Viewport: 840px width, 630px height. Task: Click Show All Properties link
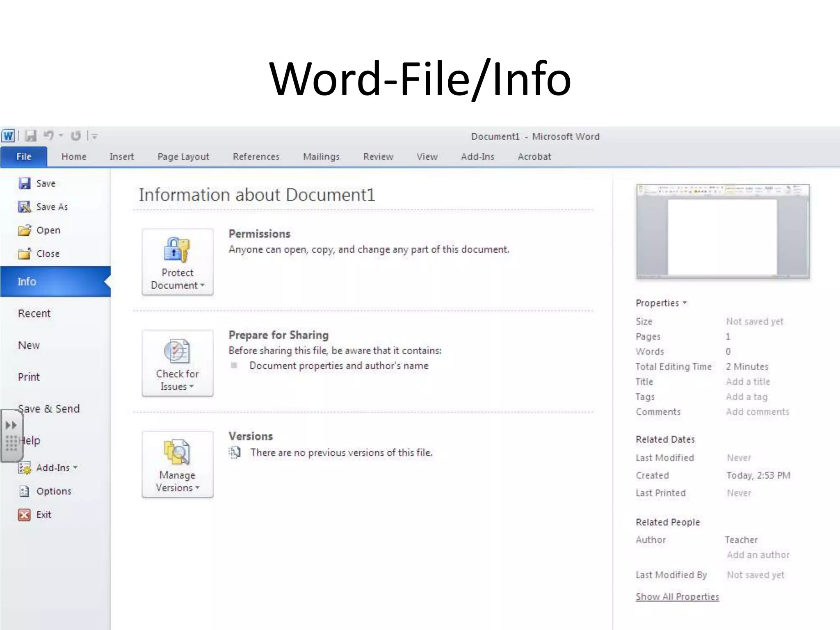point(677,597)
